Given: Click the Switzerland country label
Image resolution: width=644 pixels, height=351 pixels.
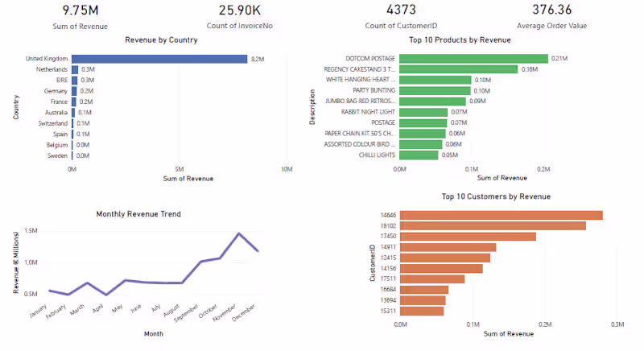Looking at the screenshot, I should pyautogui.click(x=52, y=123).
